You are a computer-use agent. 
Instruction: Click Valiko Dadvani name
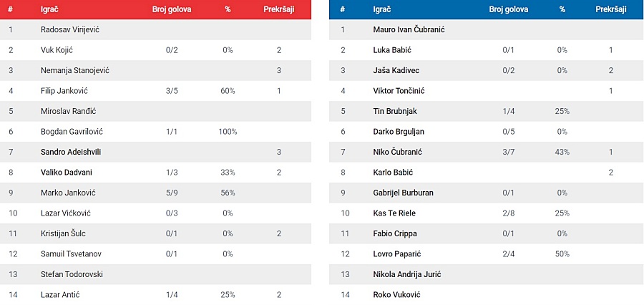(x=67, y=173)
